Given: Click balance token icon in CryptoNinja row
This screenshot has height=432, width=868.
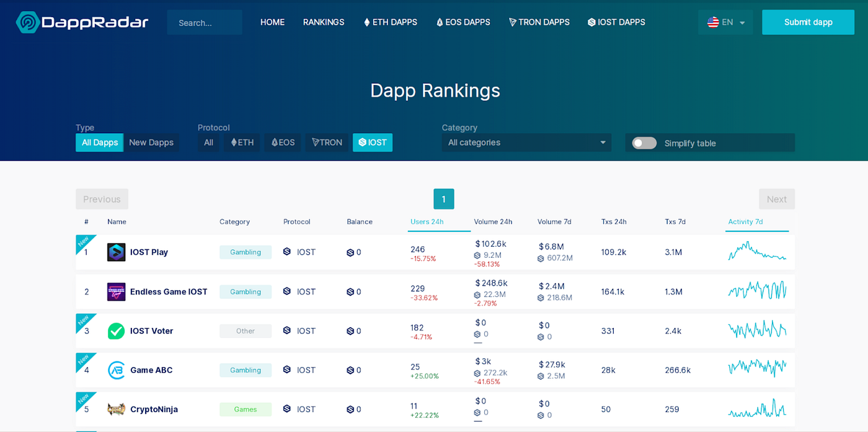Looking at the screenshot, I should (x=350, y=409).
